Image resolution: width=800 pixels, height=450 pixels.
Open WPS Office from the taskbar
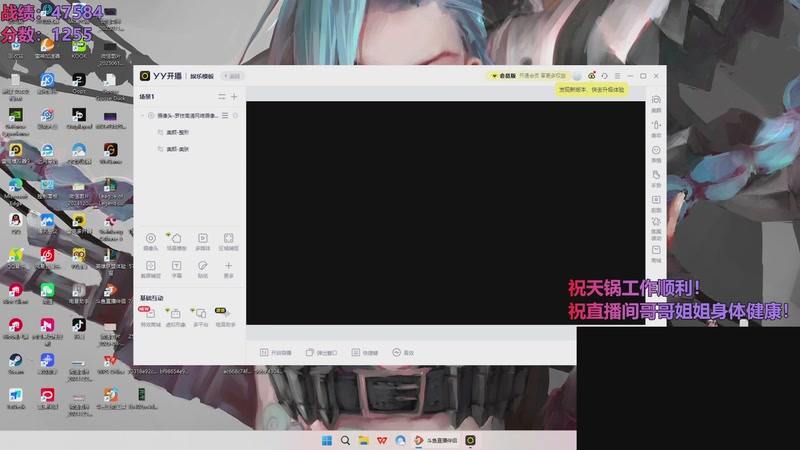click(382, 440)
